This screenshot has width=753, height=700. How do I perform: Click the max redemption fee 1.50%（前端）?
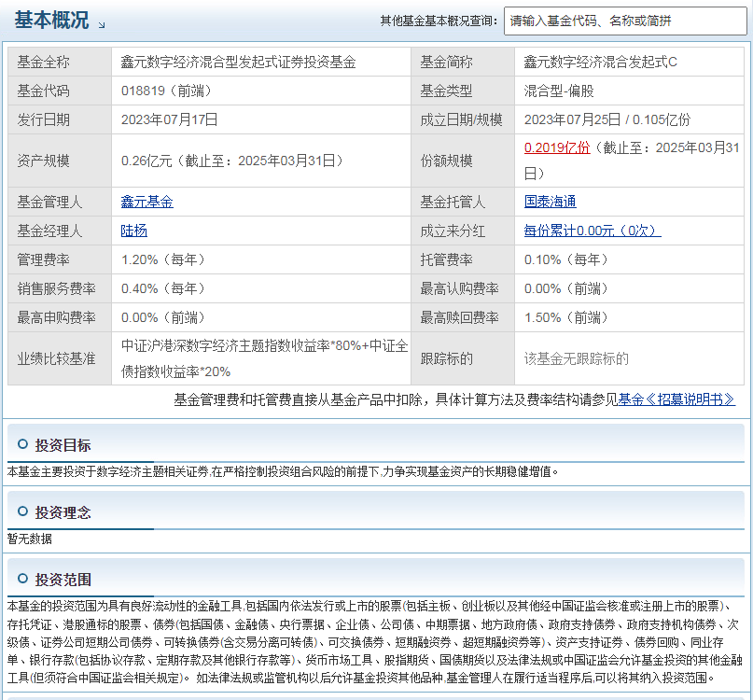[x=566, y=317]
